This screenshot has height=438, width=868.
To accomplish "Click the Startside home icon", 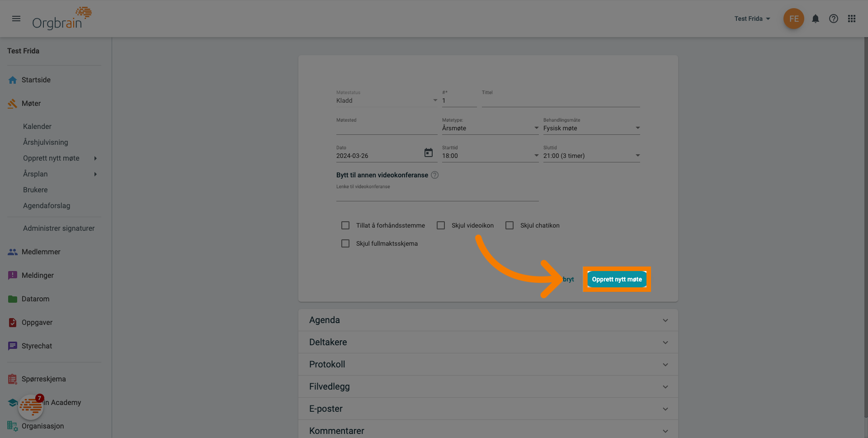I will [x=13, y=80].
